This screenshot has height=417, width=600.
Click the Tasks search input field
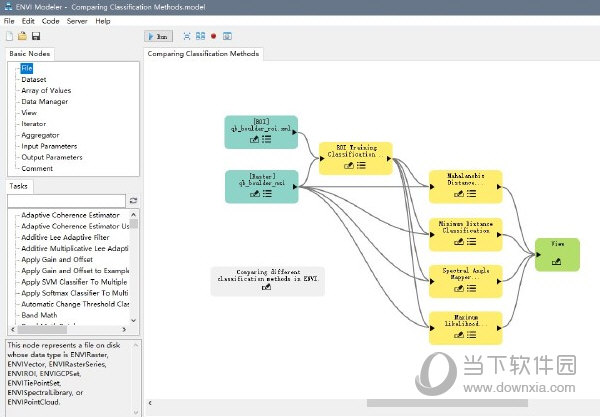tap(67, 200)
